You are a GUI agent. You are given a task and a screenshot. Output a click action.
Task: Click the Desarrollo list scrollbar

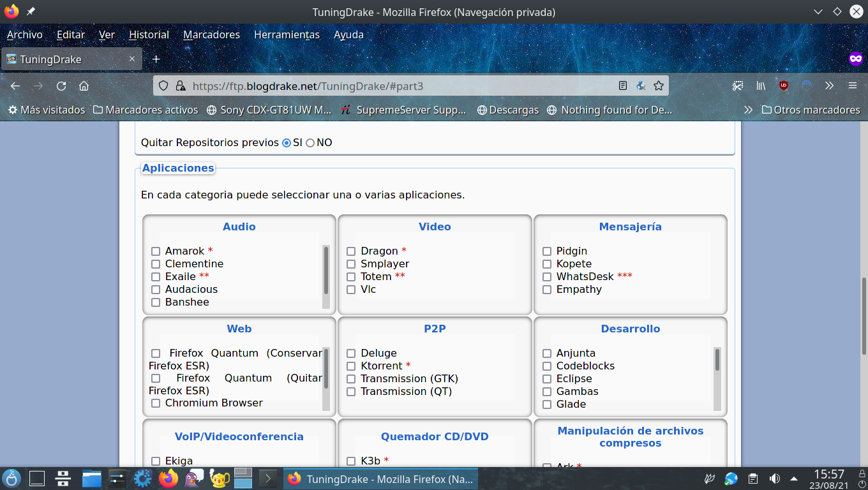coord(717,379)
